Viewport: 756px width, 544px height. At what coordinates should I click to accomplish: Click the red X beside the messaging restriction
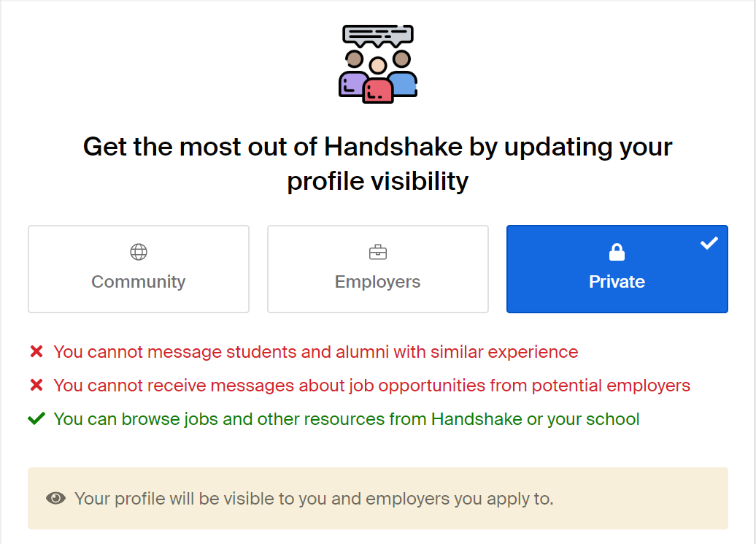pos(36,351)
